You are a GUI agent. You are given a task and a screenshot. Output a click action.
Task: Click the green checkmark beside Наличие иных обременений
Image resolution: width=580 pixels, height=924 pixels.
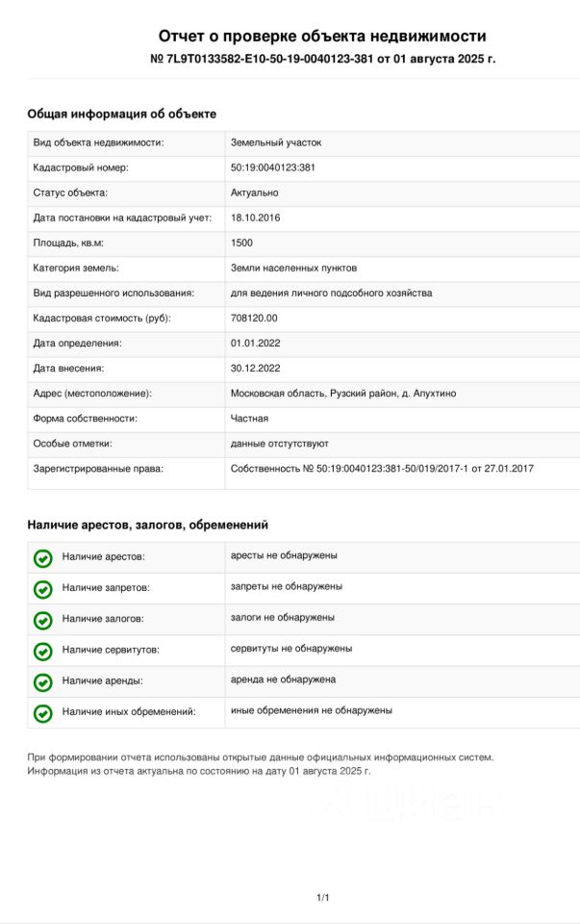tap(42, 713)
